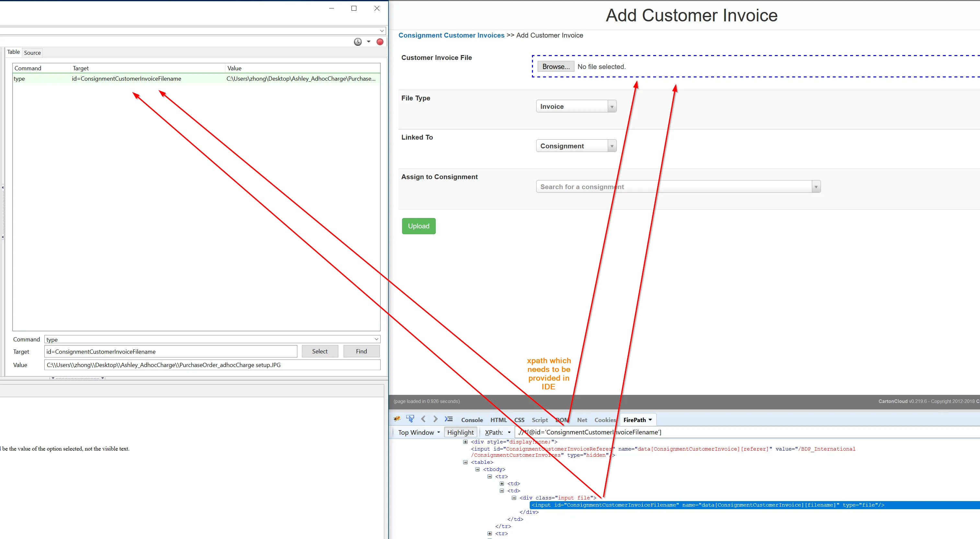Image resolution: width=980 pixels, height=539 pixels.
Task: Activate the Firebug element inspector icon
Action: coord(410,419)
